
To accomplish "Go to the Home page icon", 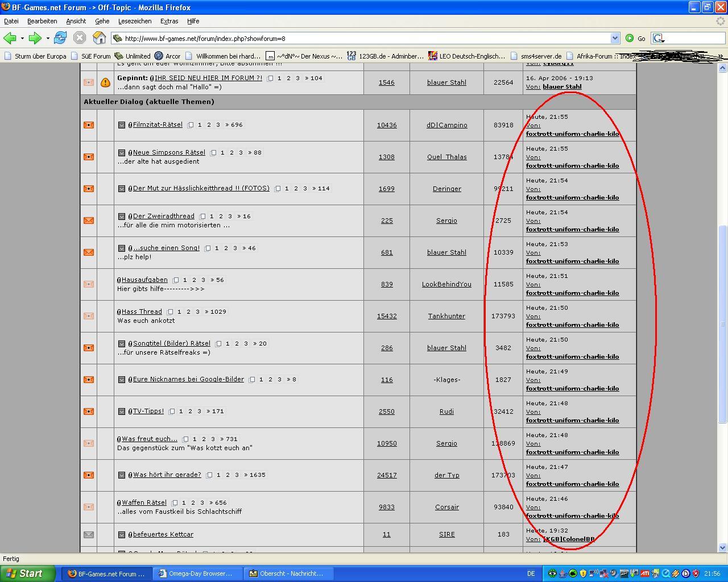I will click(100, 38).
